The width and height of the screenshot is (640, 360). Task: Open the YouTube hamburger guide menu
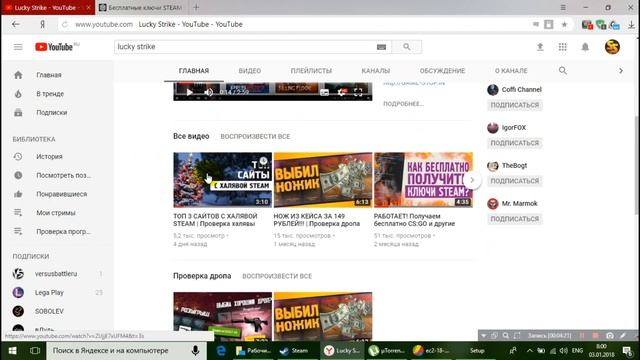click(18, 47)
